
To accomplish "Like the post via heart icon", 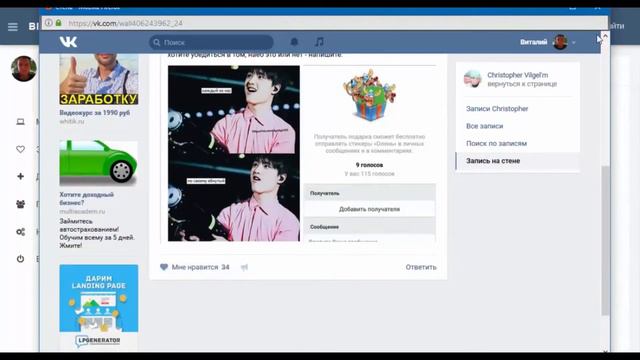I will tap(164, 267).
